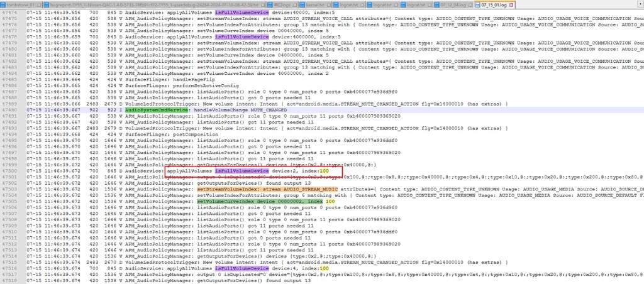The height and width of the screenshot is (284, 644).
Task: Click the file icon on 07_12_04.log tab
Action: click(x=437, y=5)
